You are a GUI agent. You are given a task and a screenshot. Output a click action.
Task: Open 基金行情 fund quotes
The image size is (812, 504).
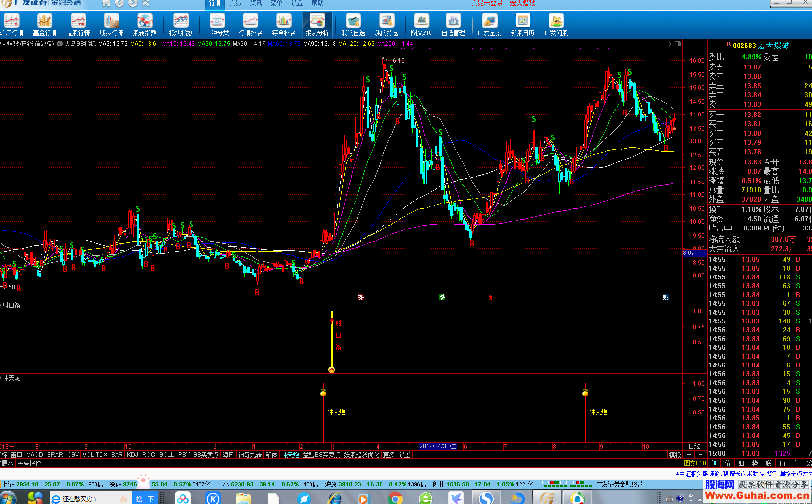pyautogui.click(x=45, y=25)
